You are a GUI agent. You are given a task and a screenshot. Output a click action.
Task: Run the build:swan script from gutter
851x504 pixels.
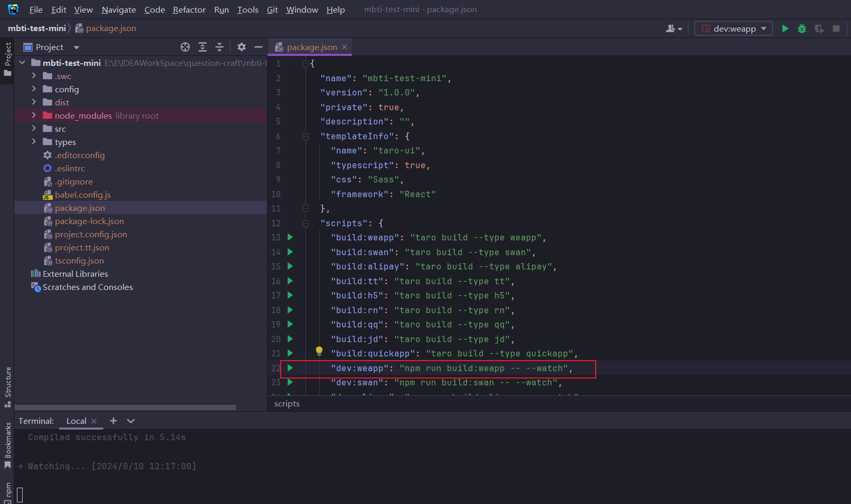(290, 252)
